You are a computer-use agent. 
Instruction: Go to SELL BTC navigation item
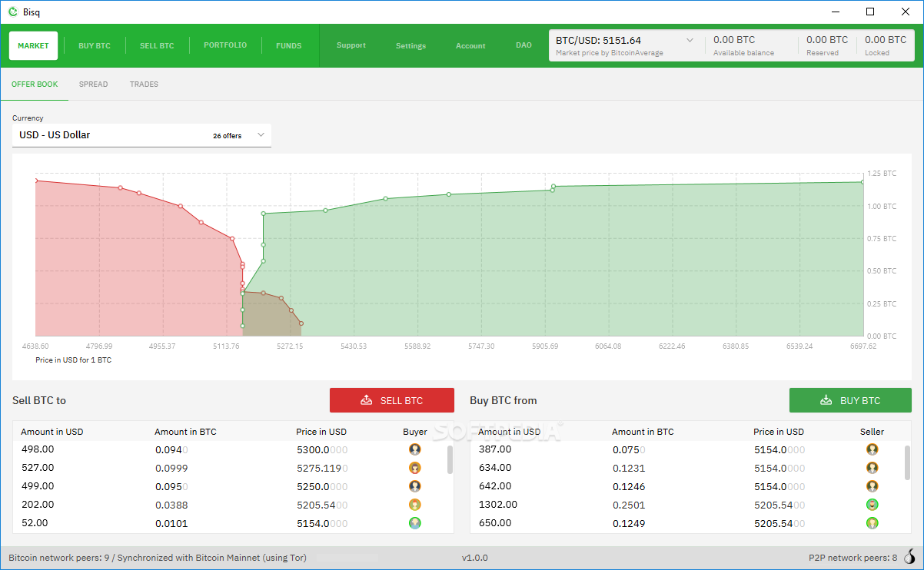pos(157,46)
